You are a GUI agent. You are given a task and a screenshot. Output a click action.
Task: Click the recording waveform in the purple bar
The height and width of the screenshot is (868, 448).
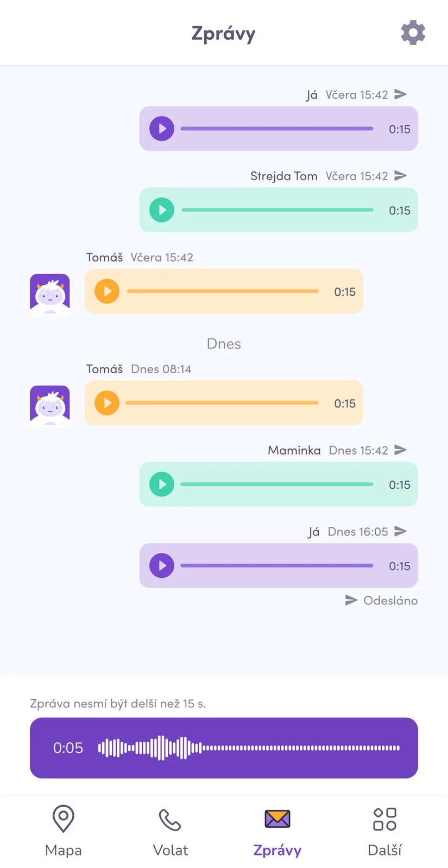coord(249,748)
